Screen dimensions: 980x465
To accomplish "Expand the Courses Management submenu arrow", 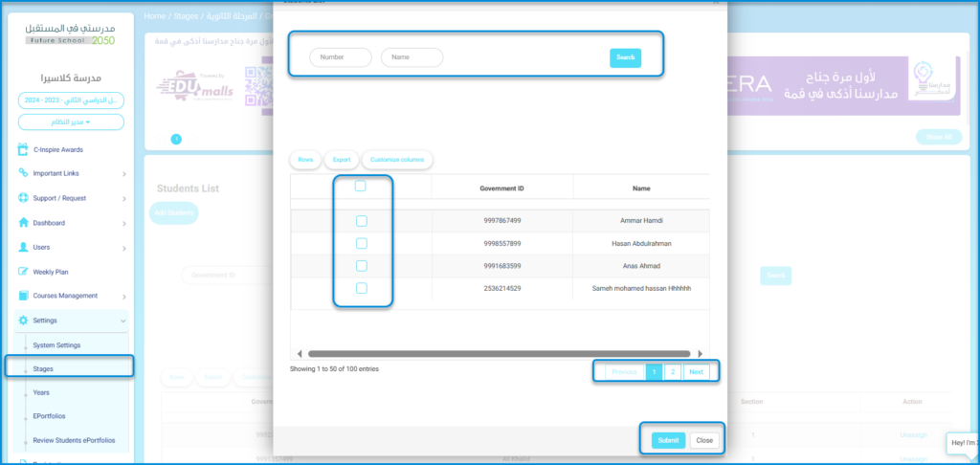I will 124,297.
